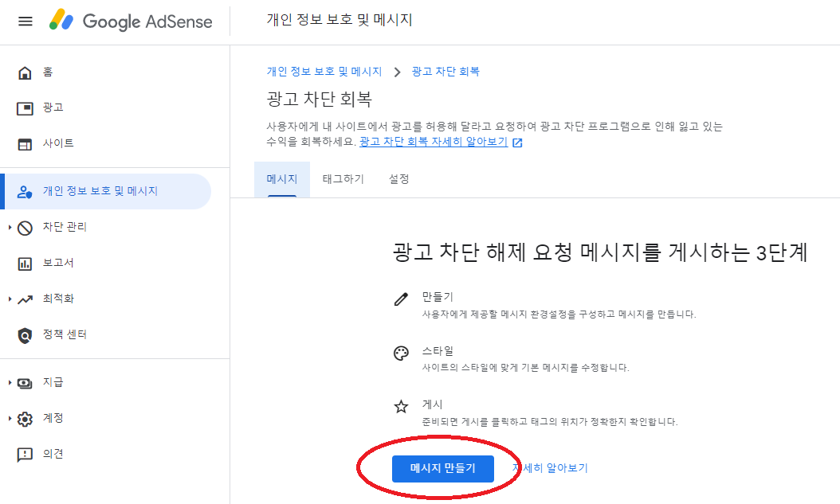Open the hamburger main menu
Screen dimensions: 840x504
pos(26,21)
